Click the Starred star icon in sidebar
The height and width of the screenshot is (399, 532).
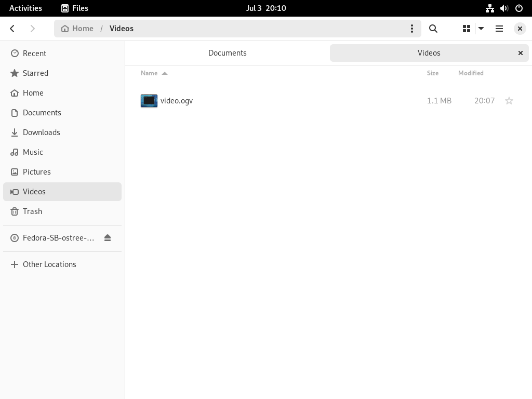[15, 73]
